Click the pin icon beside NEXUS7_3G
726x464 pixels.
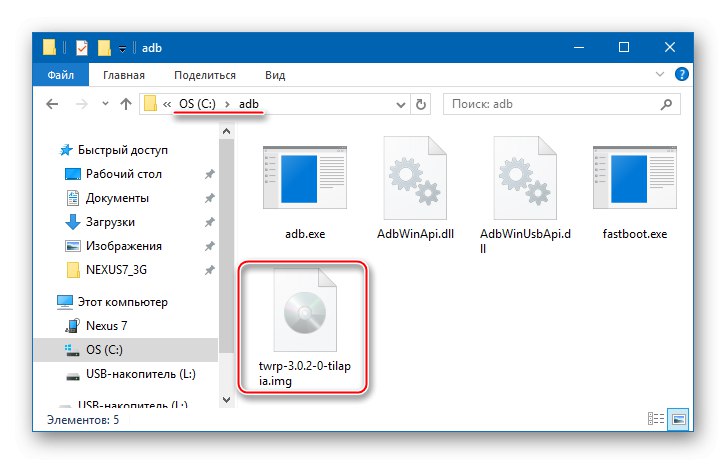[x=210, y=270]
